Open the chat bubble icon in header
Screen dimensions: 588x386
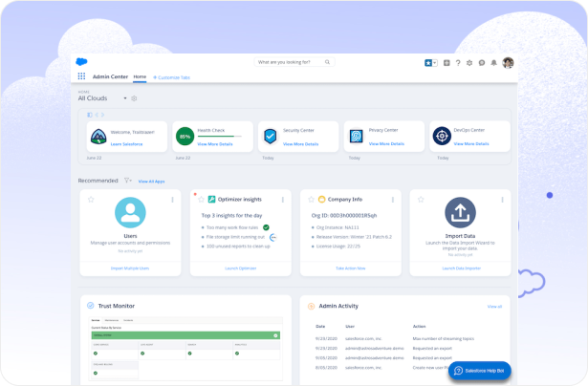[482, 63]
